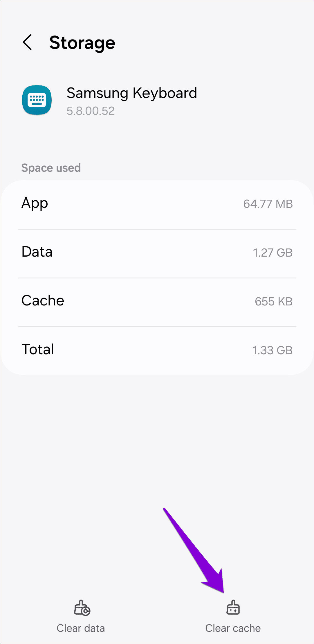Tap the 1.33 GB total value

272,350
